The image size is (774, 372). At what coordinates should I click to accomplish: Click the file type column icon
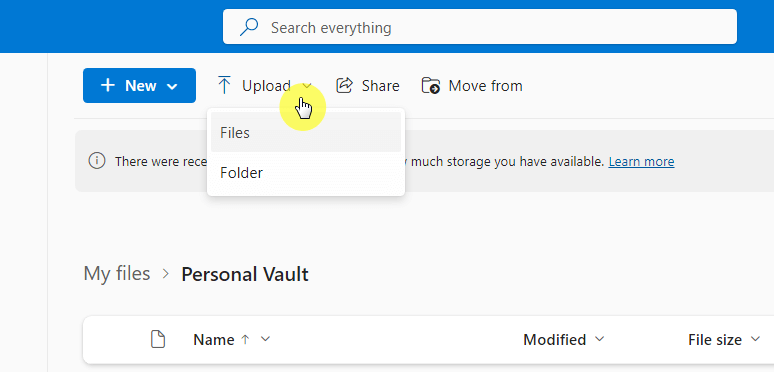[158, 339]
